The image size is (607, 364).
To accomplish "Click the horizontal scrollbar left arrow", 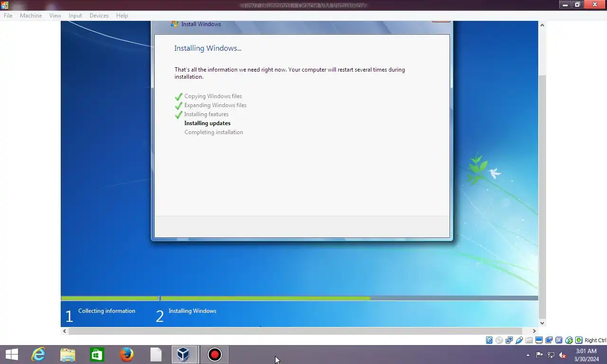I will (x=64, y=331).
